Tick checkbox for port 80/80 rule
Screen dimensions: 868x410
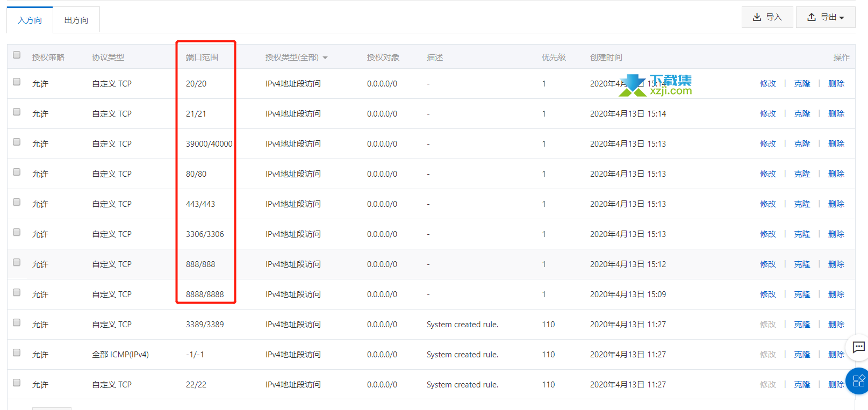pyautogui.click(x=17, y=172)
